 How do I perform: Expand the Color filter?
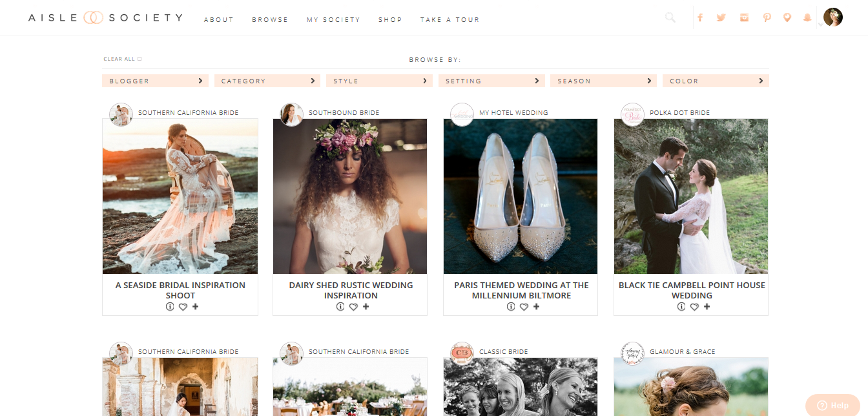[x=716, y=81]
